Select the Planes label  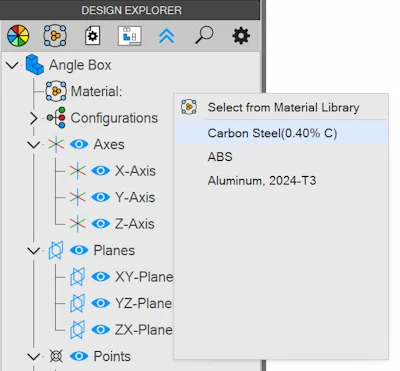click(114, 250)
